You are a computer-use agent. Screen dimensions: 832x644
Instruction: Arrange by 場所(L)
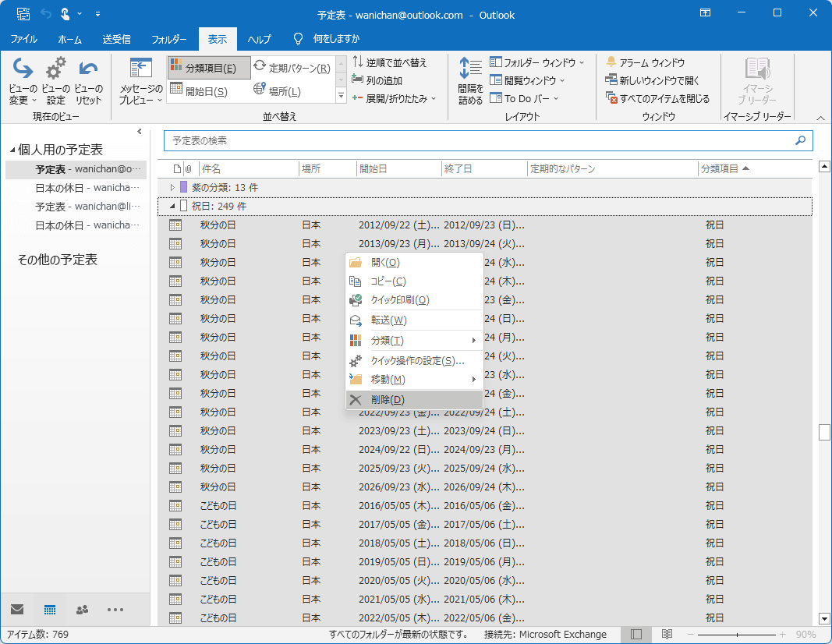(x=292, y=91)
